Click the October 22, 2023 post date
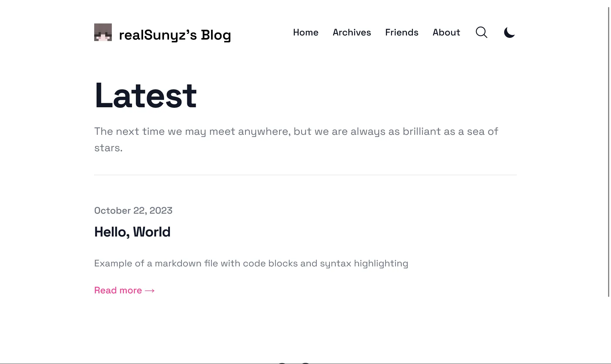Image resolution: width=611 pixels, height=364 pixels. point(133,210)
